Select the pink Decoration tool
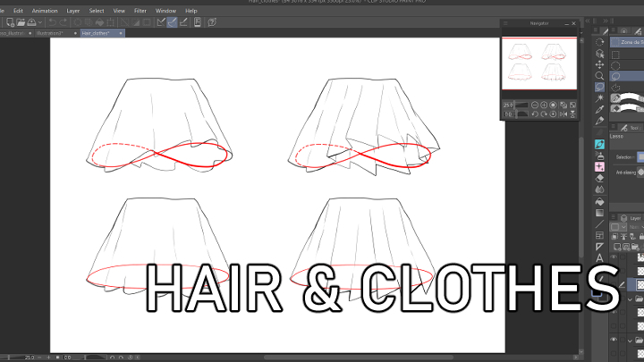Image resolution: width=644 pixels, height=362 pixels. (x=599, y=166)
